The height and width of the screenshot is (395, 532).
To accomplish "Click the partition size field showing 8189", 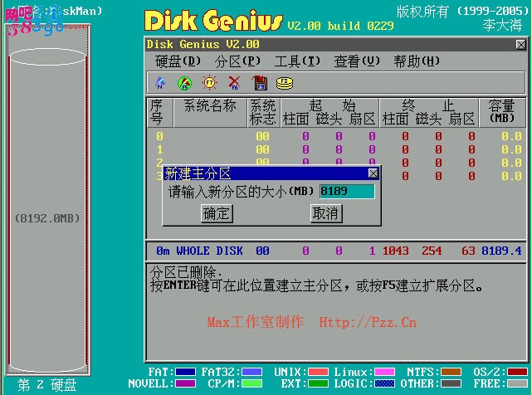I will click(347, 191).
